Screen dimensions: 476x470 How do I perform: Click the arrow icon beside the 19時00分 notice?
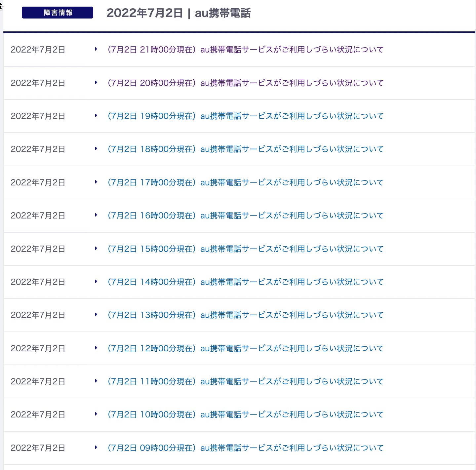(96, 115)
